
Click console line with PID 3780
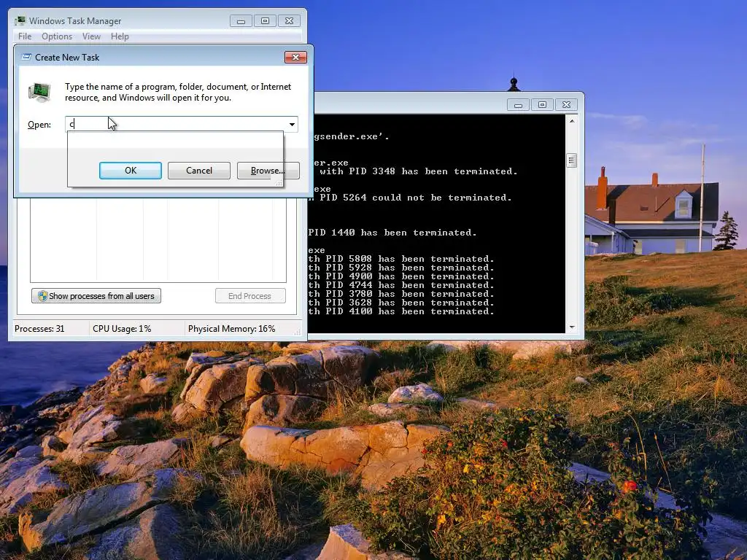pyautogui.click(x=401, y=294)
